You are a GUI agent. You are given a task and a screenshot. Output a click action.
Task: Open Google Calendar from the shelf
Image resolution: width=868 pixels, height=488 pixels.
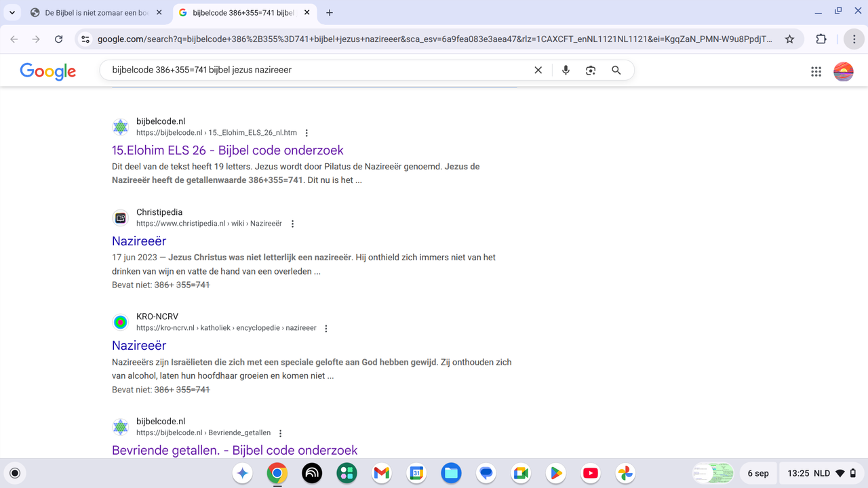click(x=416, y=473)
